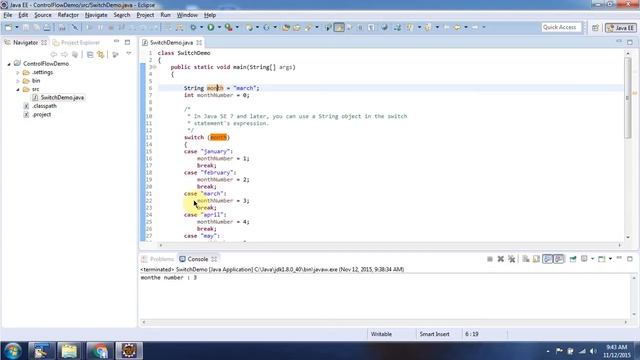This screenshot has height=360, width=640.
Task: Open the Navigator View Menu triangle
Action: 129,54
